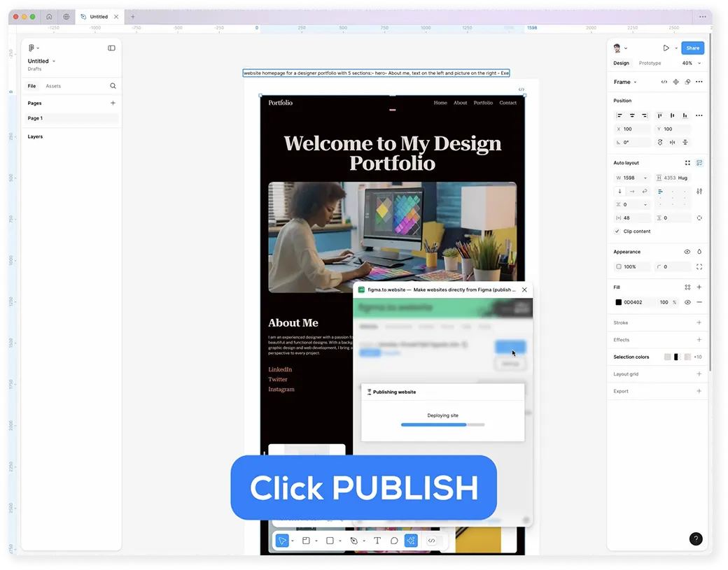This screenshot has height=570, width=728.
Task: Click the blue Share button
Action: [692, 48]
